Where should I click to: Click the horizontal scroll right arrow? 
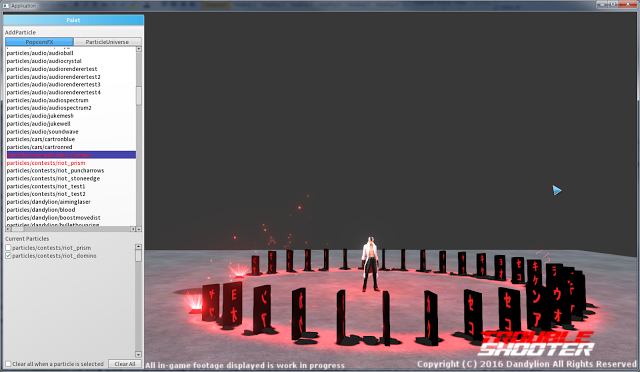[133, 229]
